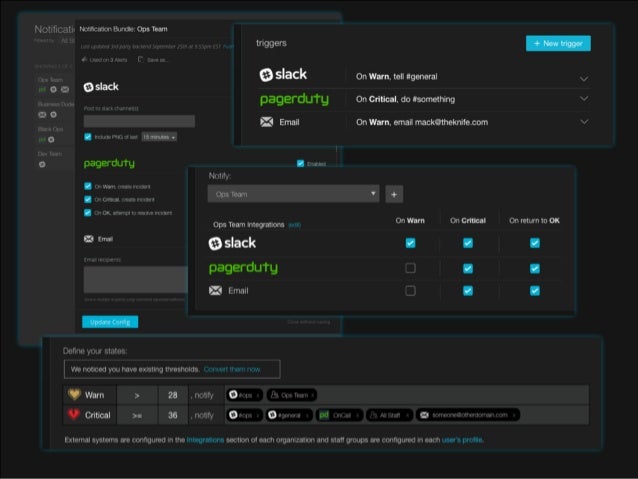Toggle Slack On Critical checkbox
The height and width of the screenshot is (479, 638).
click(x=468, y=243)
